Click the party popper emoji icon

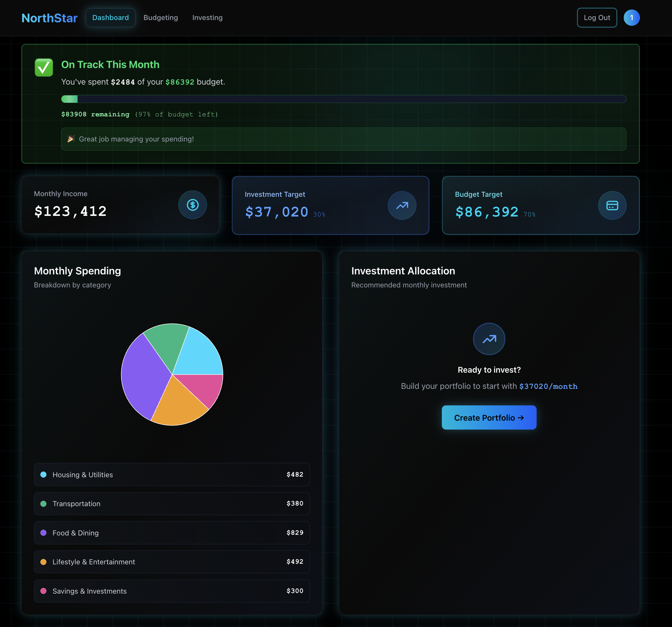(71, 139)
